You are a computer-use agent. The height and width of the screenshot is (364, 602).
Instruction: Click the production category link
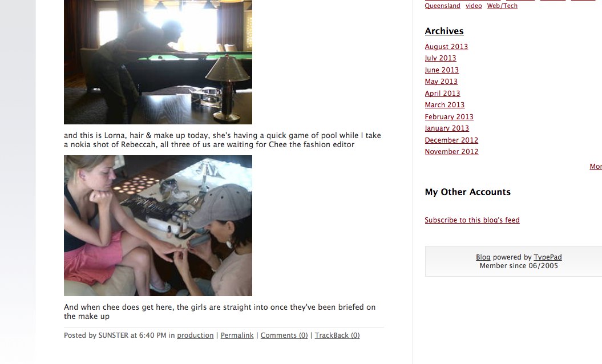195,335
